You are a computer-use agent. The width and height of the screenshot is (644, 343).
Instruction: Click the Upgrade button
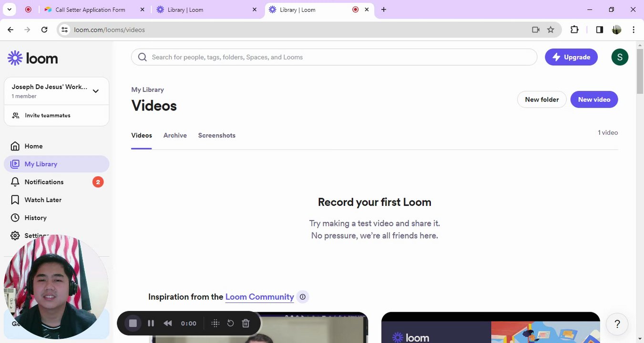571,57
